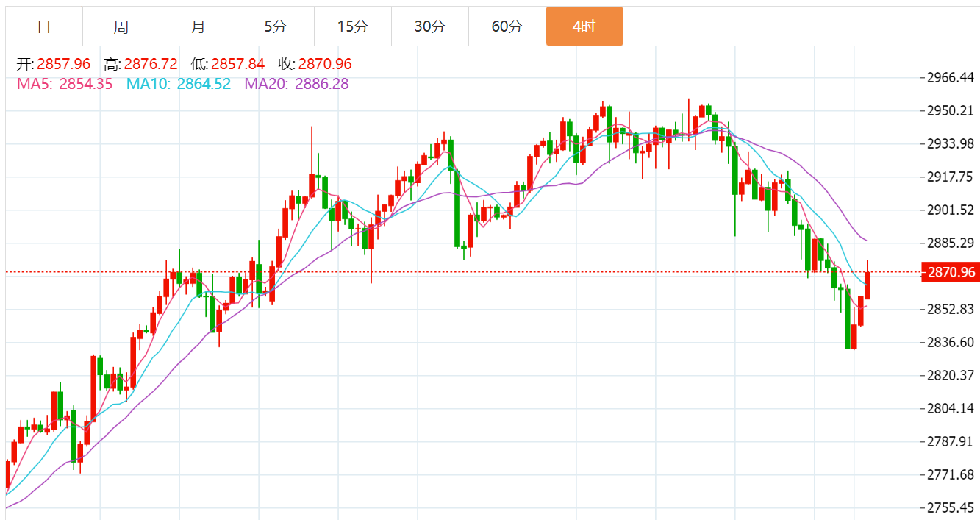The width and height of the screenshot is (980, 520).
Task: Switch to the 5分 timeframe tab
Action: click(276, 27)
